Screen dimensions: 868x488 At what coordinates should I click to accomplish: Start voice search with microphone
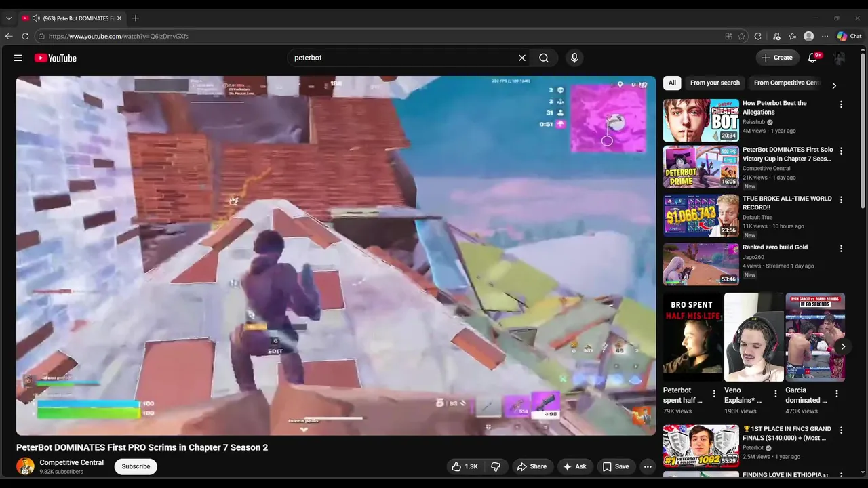click(574, 58)
